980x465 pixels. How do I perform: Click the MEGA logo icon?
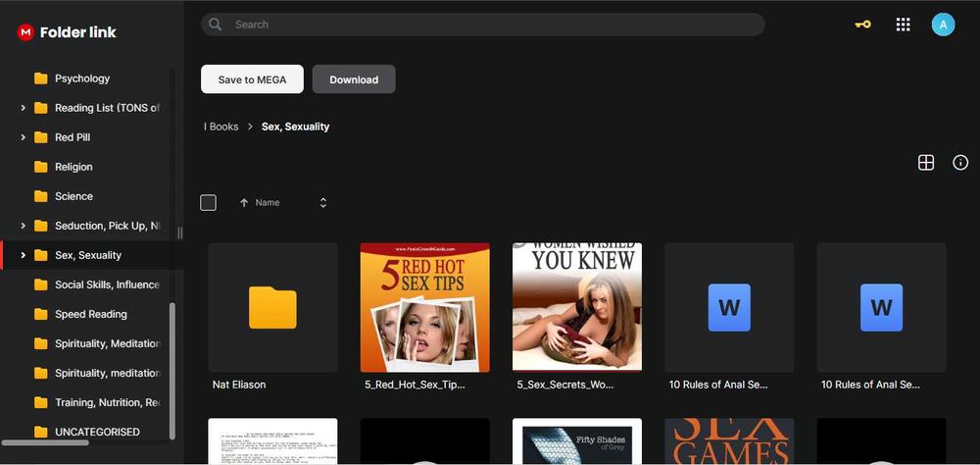[25, 32]
